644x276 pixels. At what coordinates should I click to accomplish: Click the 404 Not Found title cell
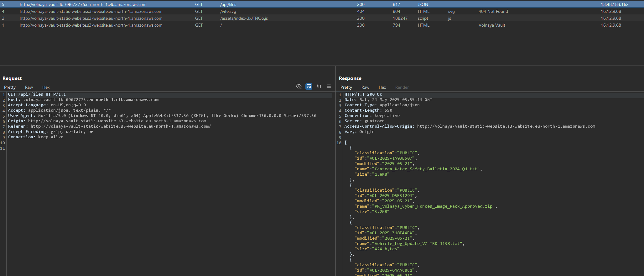(x=493, y=11)
